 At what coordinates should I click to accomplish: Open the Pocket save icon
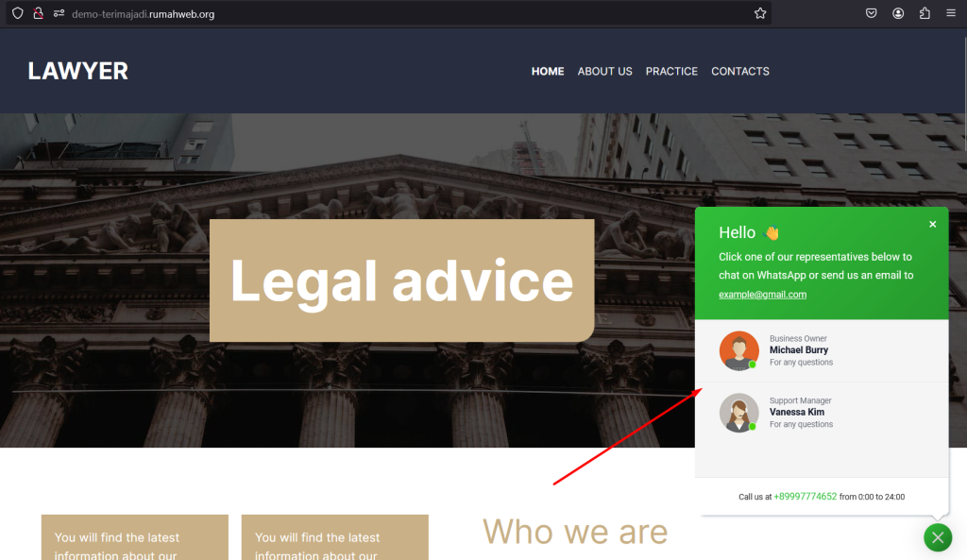click(871, 13)
